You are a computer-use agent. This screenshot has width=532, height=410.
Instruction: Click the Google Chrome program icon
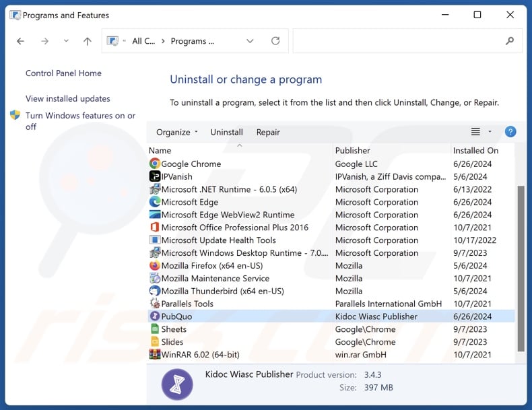pyautogui.click(x=155, y=164)
